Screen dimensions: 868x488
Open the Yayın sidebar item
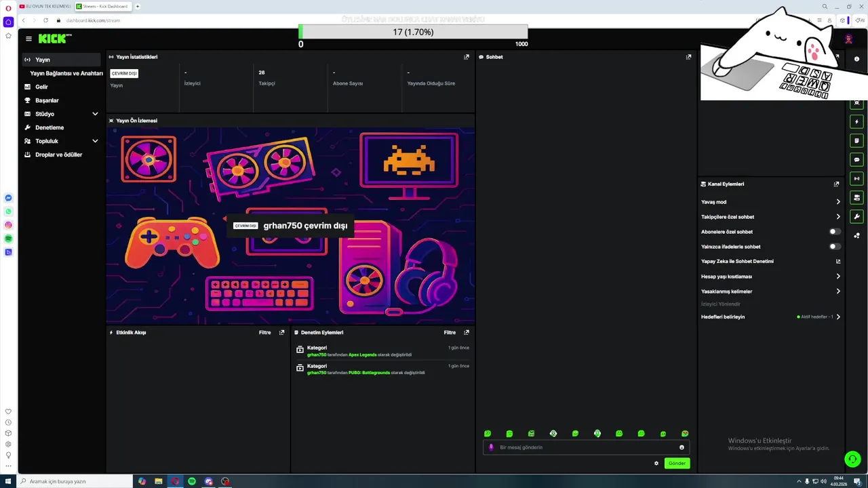pyautogui.click(x=62, y=60)
